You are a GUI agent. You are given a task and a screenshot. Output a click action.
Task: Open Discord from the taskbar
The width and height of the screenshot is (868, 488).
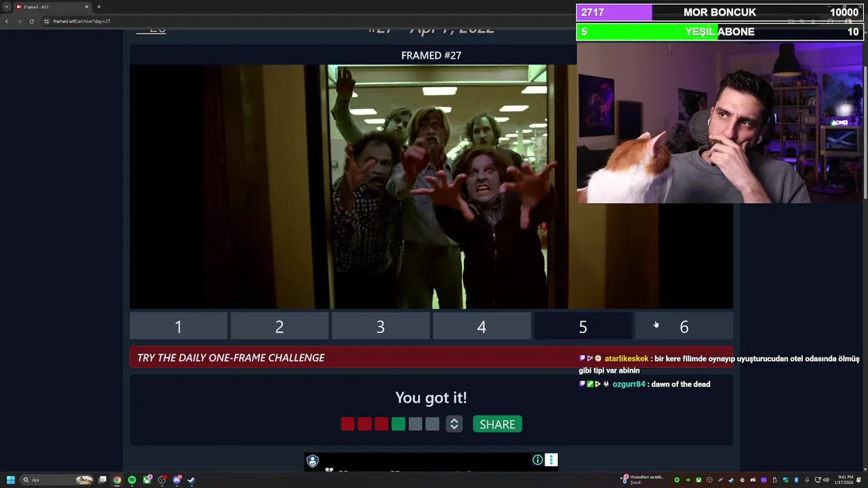coord(177,480)
